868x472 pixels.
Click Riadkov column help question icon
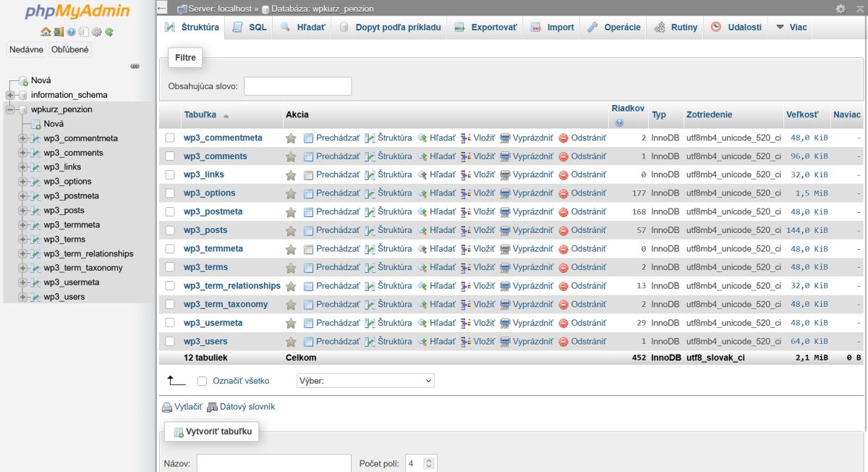pos(618,122)
